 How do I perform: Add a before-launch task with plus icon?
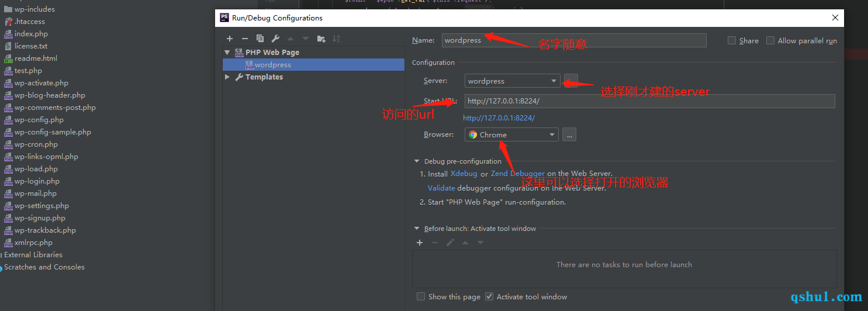[419, 243]
